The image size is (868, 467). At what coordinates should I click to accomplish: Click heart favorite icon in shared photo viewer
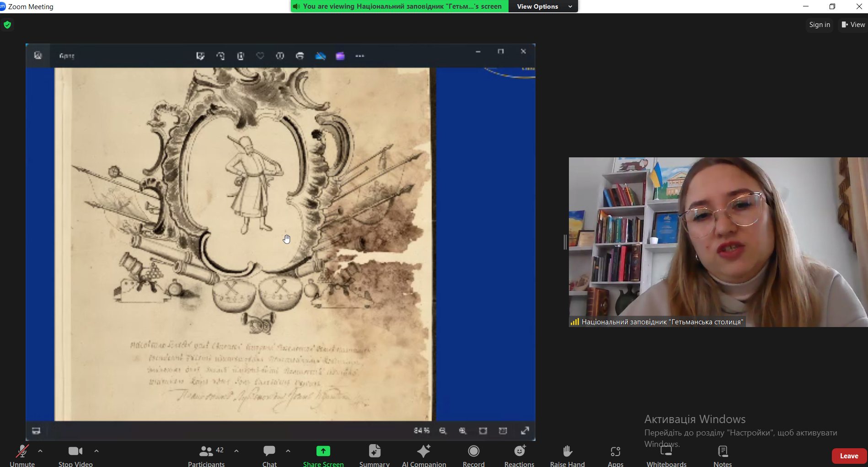(x=260, y=56)
